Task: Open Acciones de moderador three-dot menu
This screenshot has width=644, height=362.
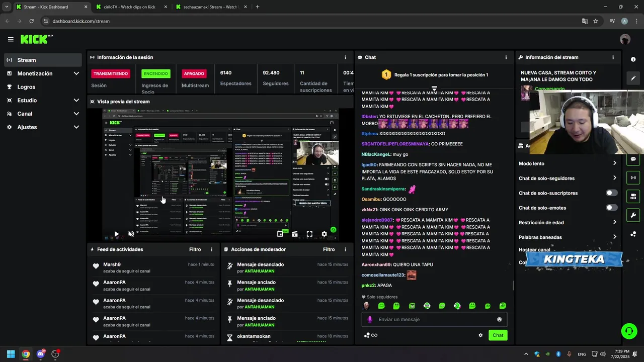Action: pos(345,249)
